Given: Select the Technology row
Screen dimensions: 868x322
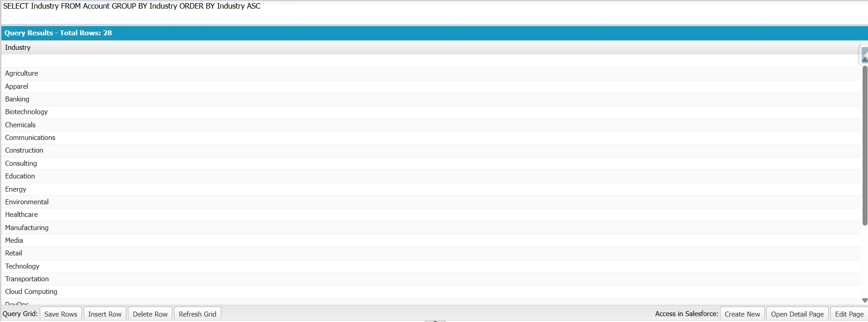Looking at the screenshot, I should pos(431,266).
